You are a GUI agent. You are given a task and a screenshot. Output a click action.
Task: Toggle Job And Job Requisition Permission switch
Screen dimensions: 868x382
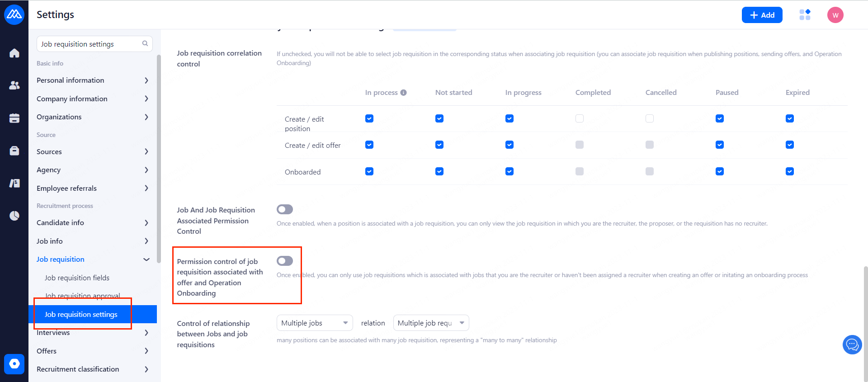coord(285,209)
